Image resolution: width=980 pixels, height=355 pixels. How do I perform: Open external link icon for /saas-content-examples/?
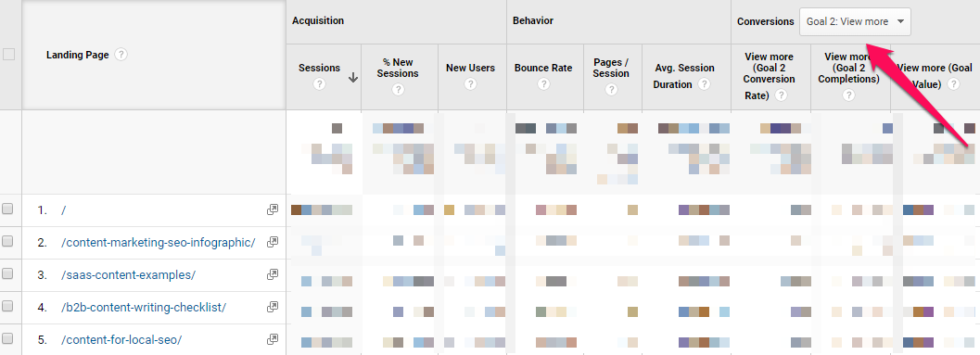[x=273, y=274]
